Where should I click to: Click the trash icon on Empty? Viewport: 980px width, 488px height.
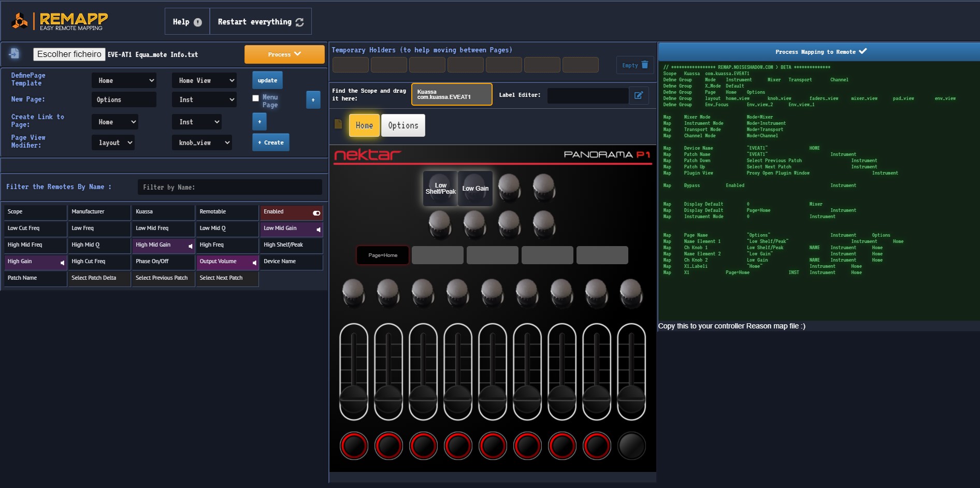point(645,65)
